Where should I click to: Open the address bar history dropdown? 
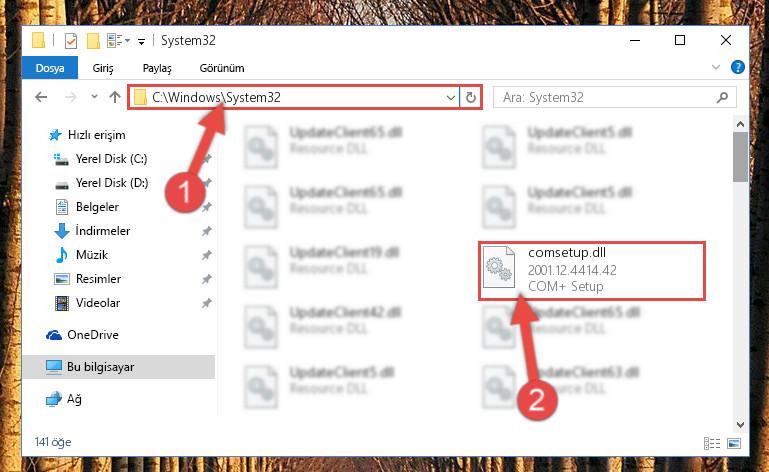coord(451,98)
